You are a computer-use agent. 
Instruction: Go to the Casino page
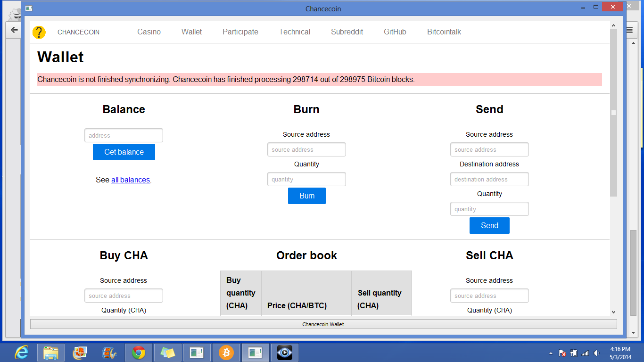(149, 32)
